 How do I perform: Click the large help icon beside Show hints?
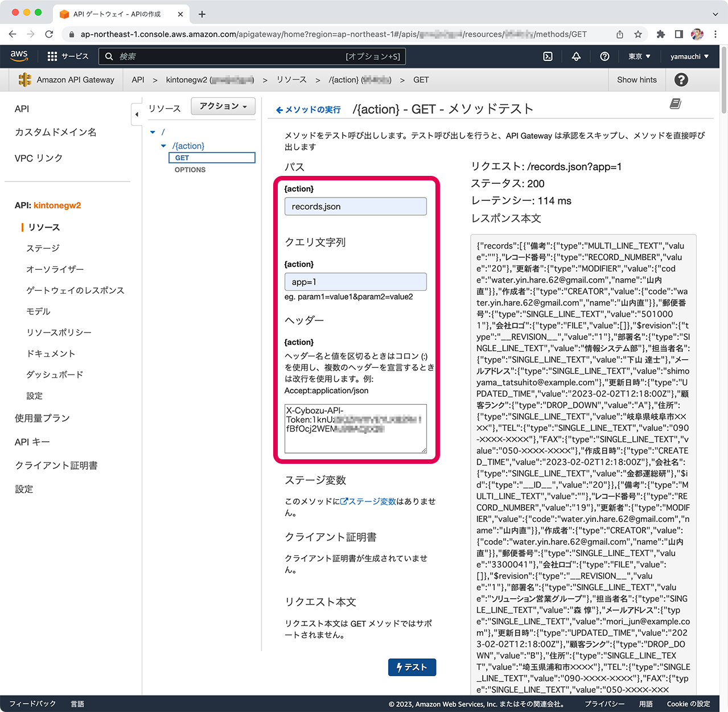681,80
